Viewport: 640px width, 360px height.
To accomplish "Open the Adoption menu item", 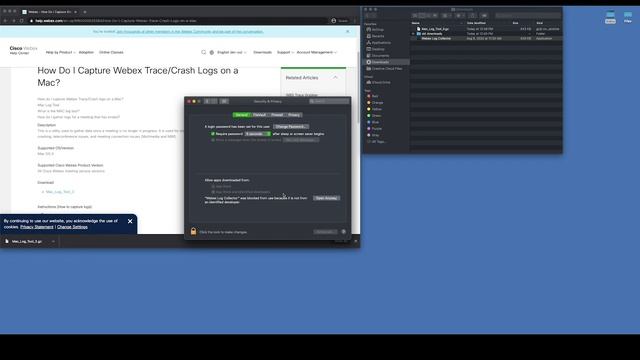I will pos(86,52).
